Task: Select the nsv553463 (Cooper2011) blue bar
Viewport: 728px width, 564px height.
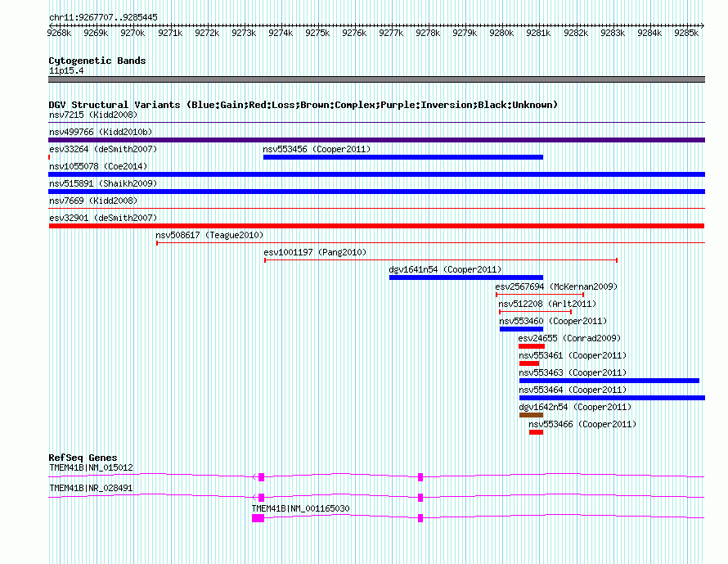Action: pyautogui.click(x=609, y=381)
